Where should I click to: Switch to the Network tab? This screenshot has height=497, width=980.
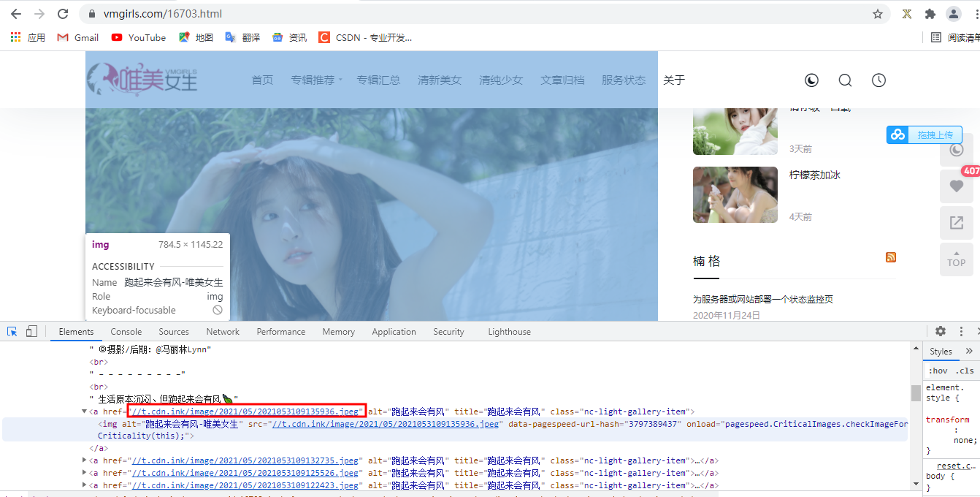click(222, 331)
